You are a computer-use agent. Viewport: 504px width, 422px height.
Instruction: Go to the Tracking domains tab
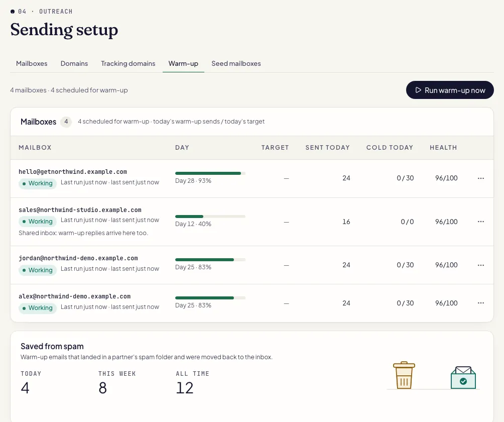[x=128, y=63]
